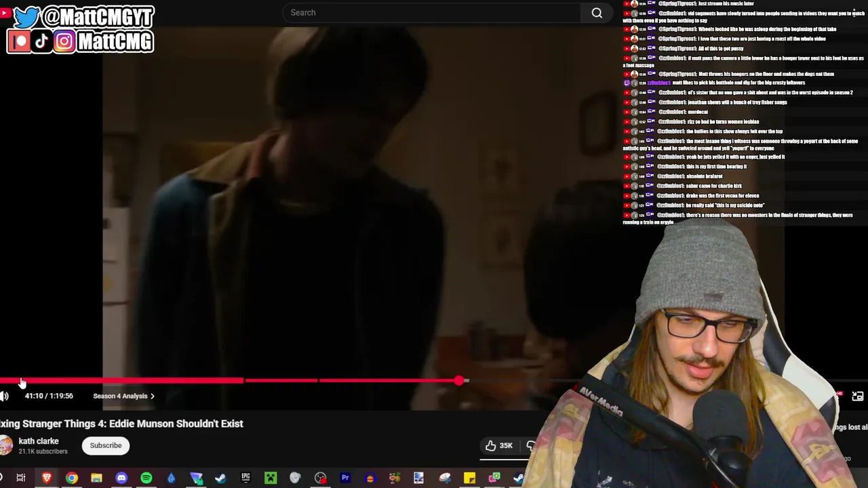The image size is (868, 488).
Task: Dislike the video with the thumbs down icon
Action: [531, 445]
